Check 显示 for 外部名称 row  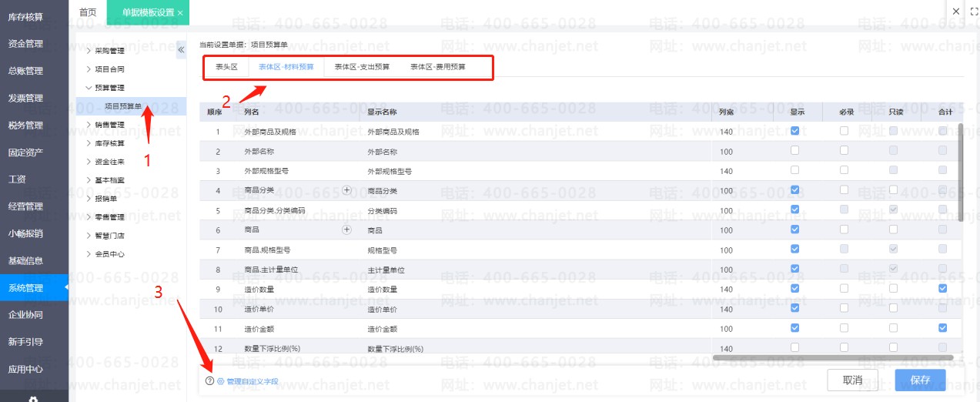point(794,150)
